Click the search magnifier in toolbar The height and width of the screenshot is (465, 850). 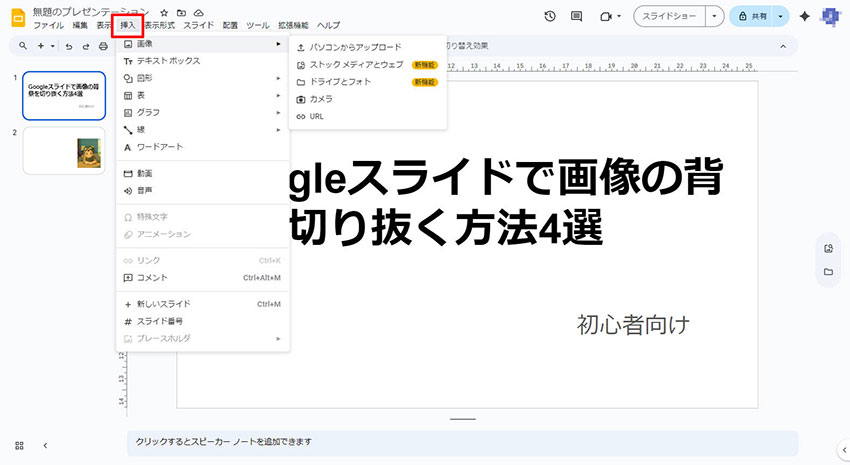[x=24, y=46]
